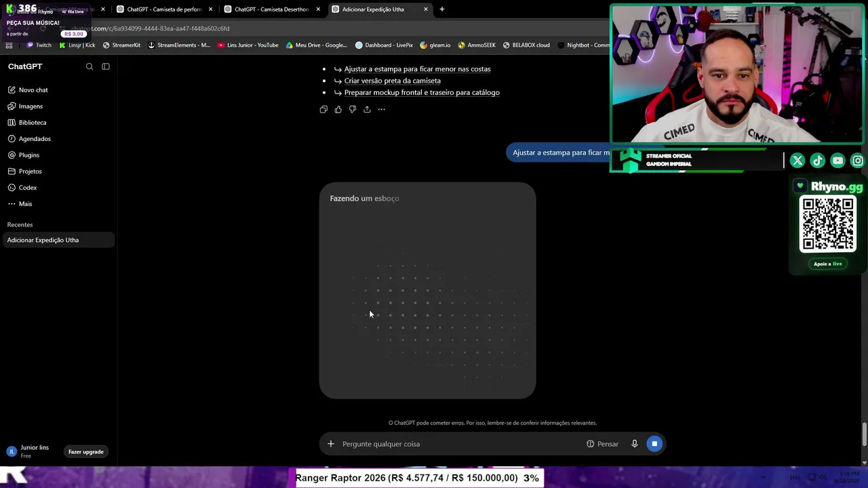Click the page vertical scrollbar thumb
The image size is (868, 488).
coord(864,434)
